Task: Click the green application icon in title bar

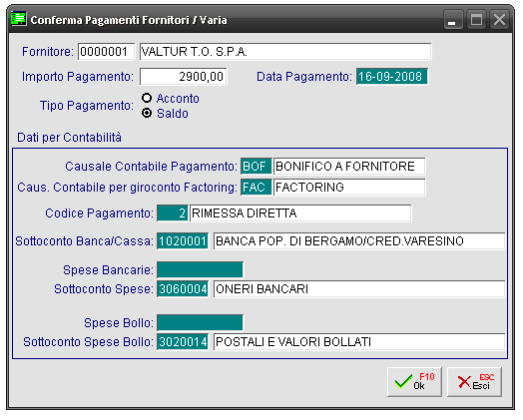Action: (18, 19)
